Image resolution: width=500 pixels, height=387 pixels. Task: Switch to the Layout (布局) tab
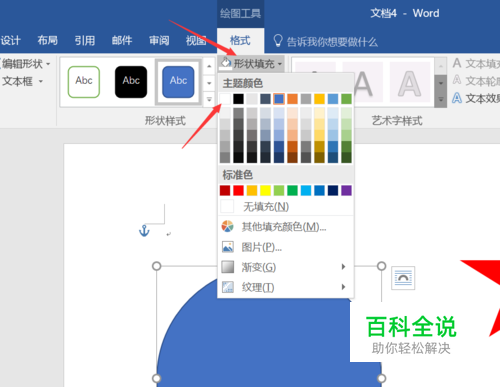tap(47, 41)
